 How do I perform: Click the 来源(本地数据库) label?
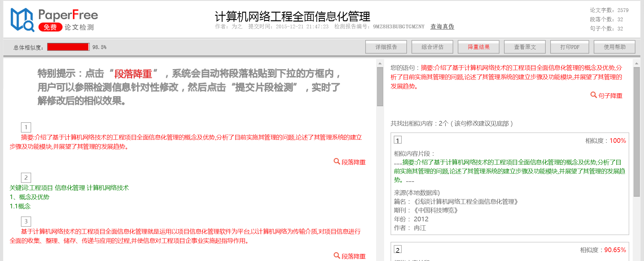click(x=417, y=193)
